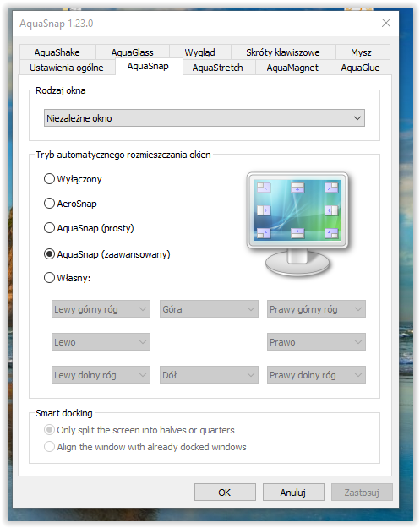The image size is (420, 528).
Task: Close the AquaSnap settings window
Action: pos(386,23)
